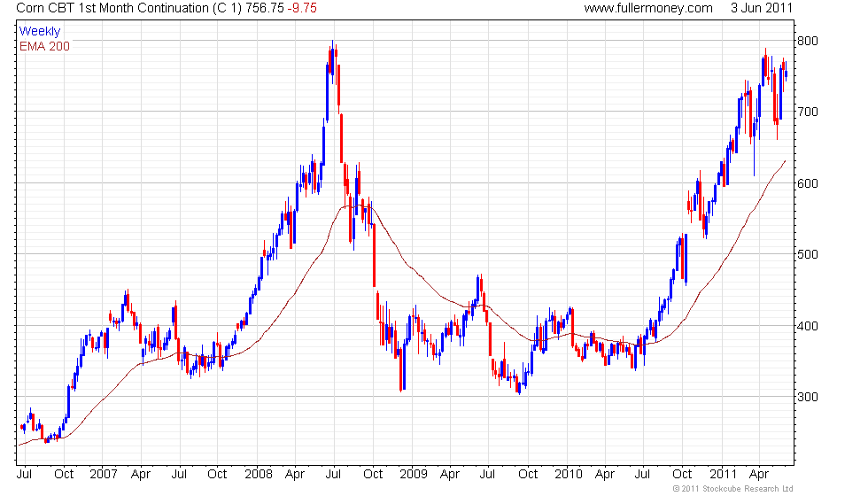This screenshot has height=496, width=868.
Task: Click the Oct label just before 2011
Action: [x=682, y=474]
